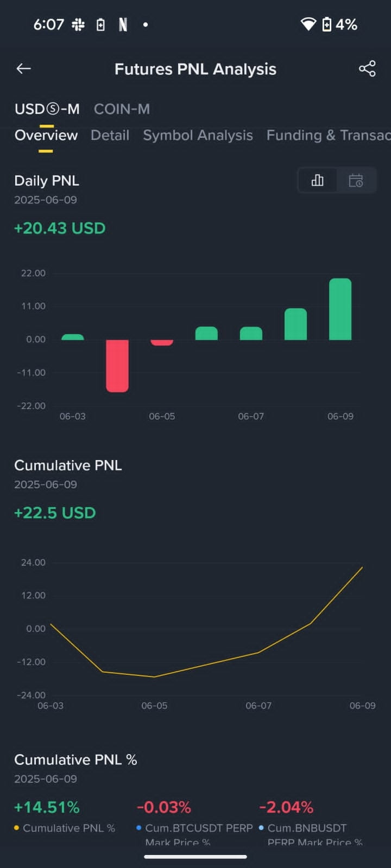Open the Funding & Transaction tab
This screenshot has width=391, height=868.
pyautogui.click(x=329, y=135)
